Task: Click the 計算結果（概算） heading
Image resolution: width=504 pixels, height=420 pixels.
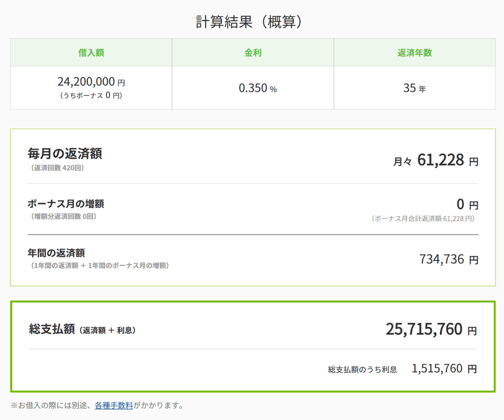Action: (249, 22)
